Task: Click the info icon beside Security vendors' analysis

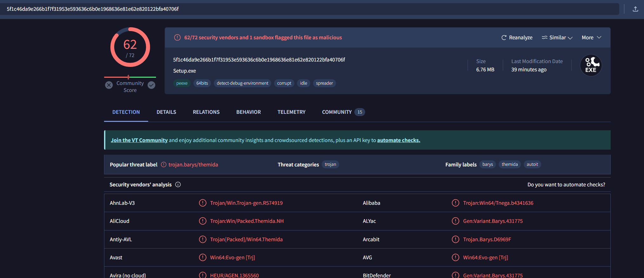Action: click(x=178, y=184)
